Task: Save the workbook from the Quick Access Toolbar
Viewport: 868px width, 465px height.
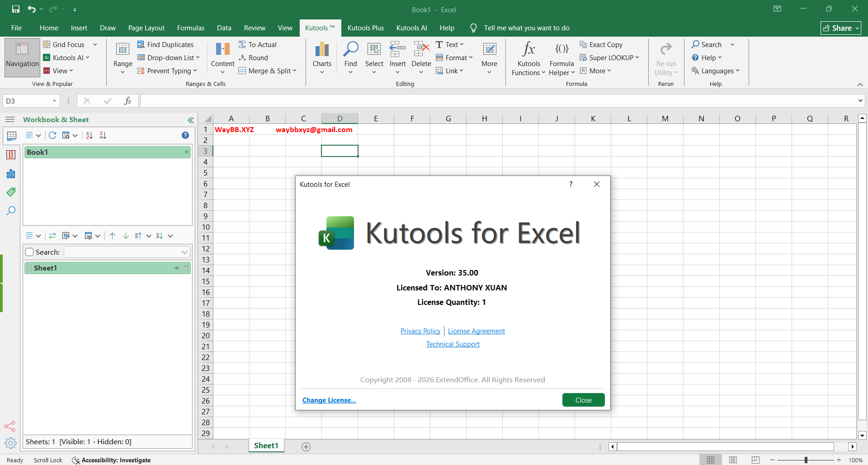Action: (x=16, y=9)
